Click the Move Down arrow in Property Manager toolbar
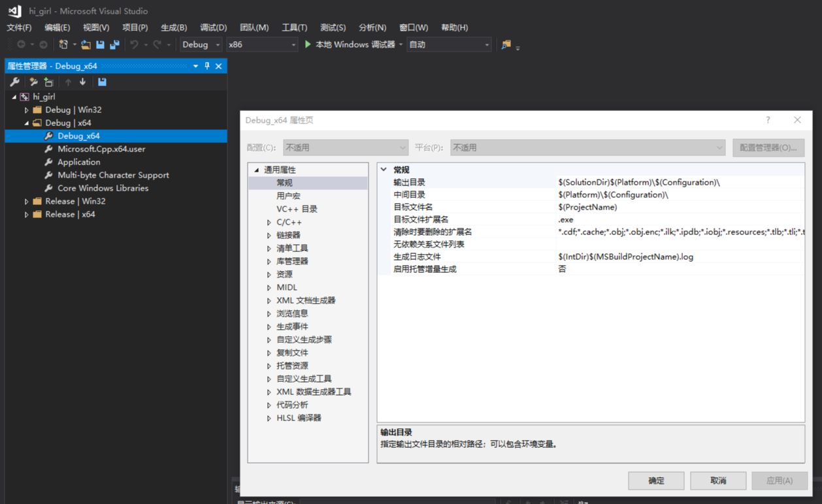Image resolution: width=822 pixels, height=504 pixels. (x=82, y=82)
